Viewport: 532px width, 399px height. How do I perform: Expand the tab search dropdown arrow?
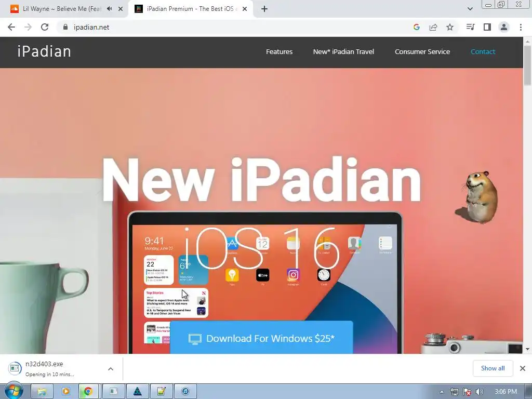point(470,9)
